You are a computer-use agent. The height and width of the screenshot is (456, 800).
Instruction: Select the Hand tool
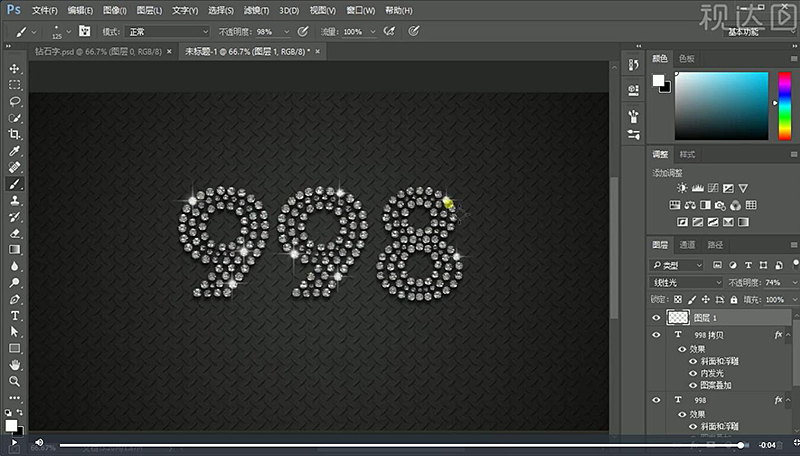(14, 365)
